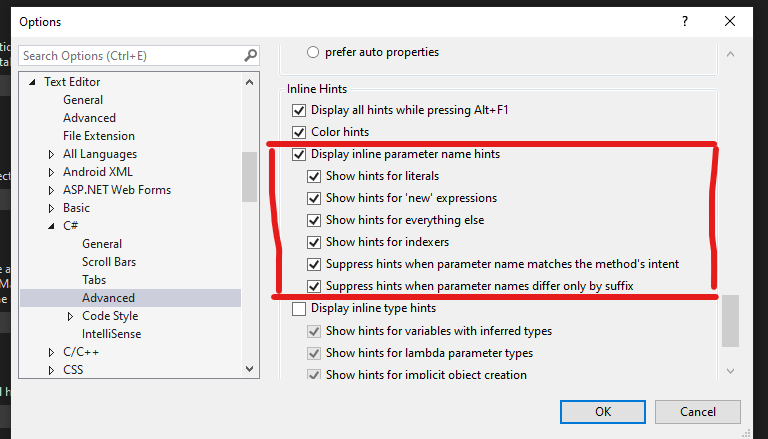Open C# Scroll Bars settings
768x439 pixels.
coord(109,262)
